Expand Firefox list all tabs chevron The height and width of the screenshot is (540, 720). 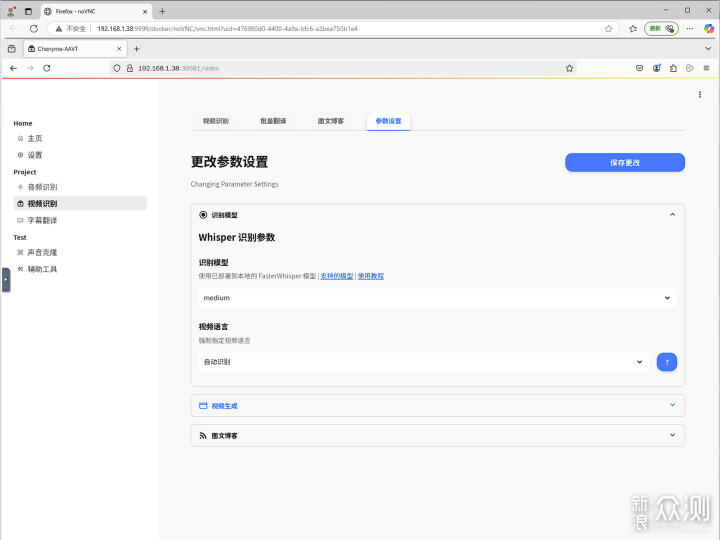click(x=708, y=49)
